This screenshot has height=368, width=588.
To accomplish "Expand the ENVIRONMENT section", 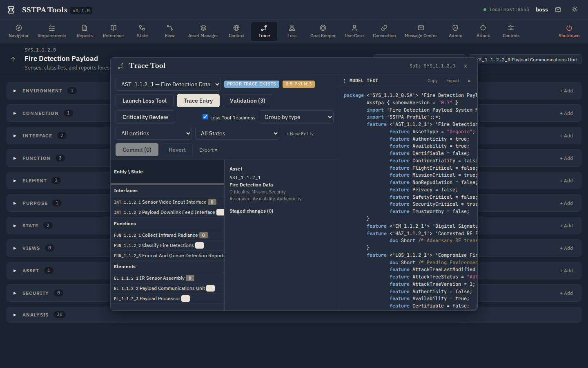I will point(15,91).
